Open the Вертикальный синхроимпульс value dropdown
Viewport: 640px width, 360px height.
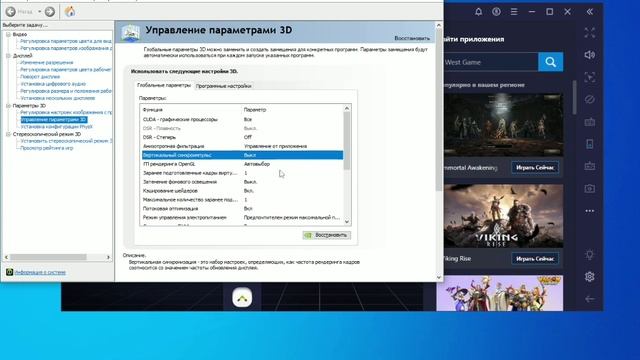(x=293, y=155)
